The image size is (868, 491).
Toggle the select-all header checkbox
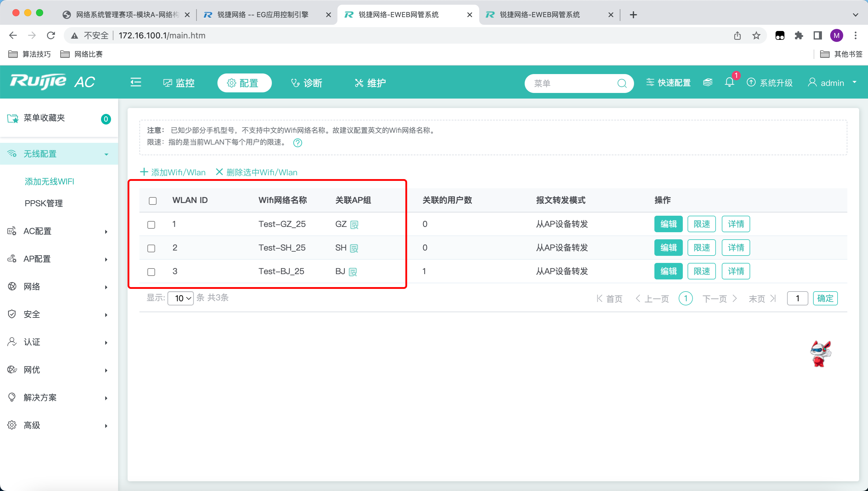(x=152, y=201)
